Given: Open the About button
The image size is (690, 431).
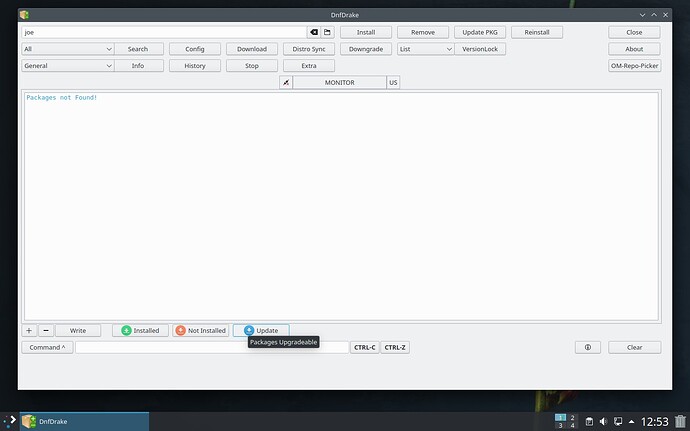Looking at the screenshot, I should pyautogui.click(x=634, y=49).
